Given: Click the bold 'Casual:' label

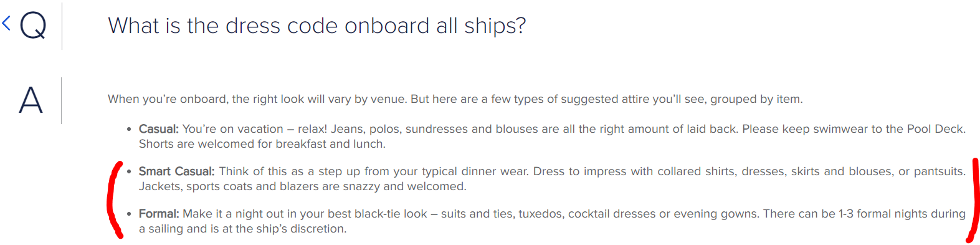Looking at the screenshot, I should click(x=159, y=129).
